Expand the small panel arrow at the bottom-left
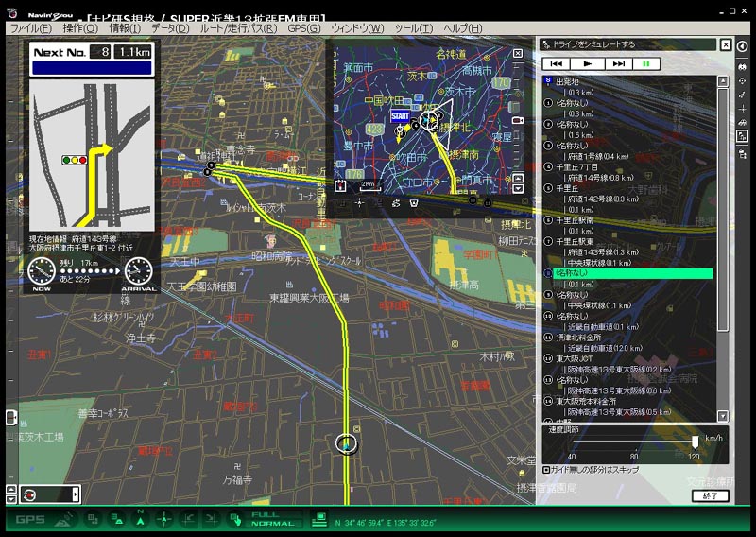 click(76, 494)
